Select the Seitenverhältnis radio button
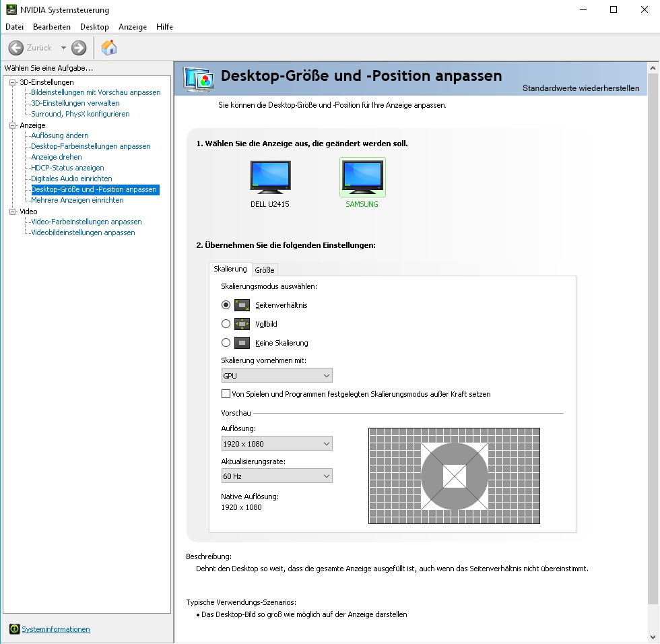This screenshot has height=644, width=660. [226, 304]
